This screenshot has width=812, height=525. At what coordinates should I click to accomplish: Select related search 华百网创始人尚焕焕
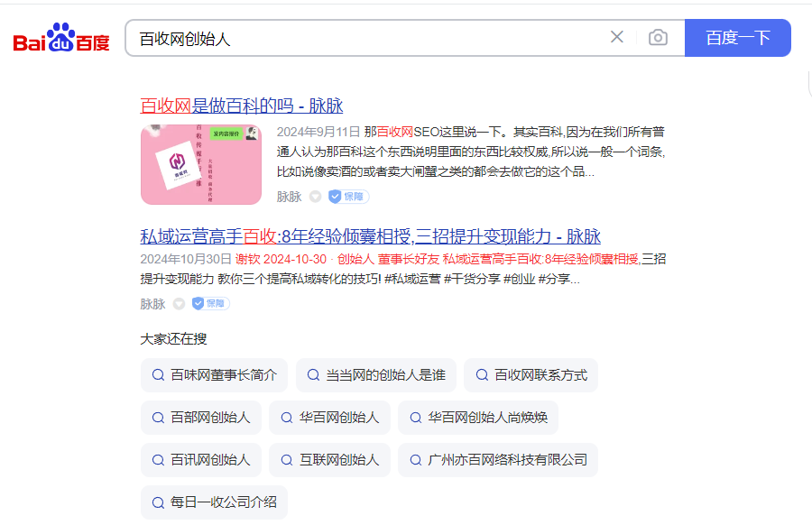pyautogui.click(x=478, y=418)
